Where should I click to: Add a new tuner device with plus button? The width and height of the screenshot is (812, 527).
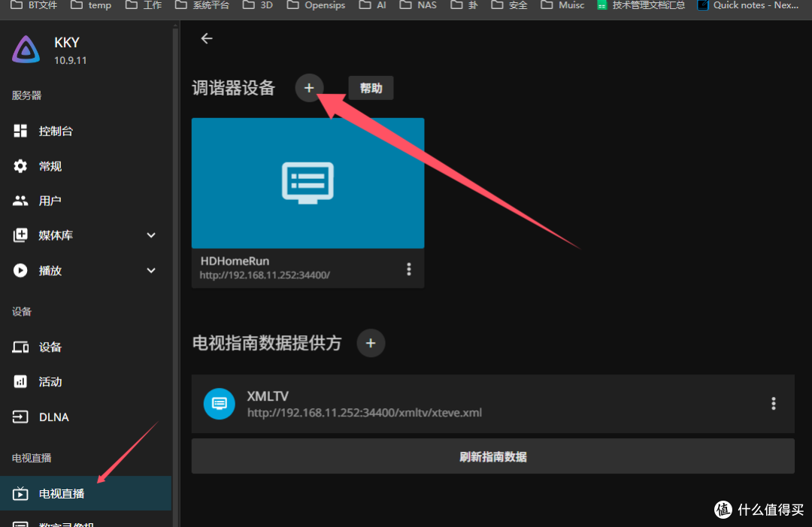[309, 88]
